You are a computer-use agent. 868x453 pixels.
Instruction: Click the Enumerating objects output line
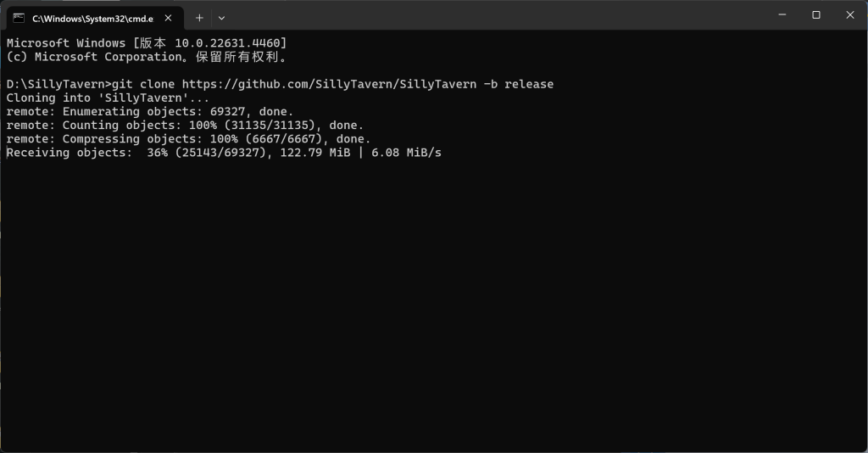[150, 112]
